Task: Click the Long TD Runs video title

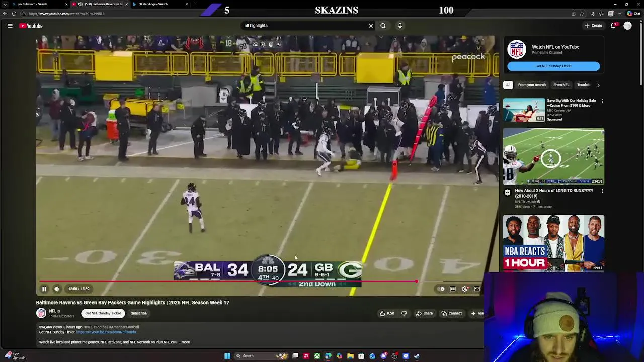Action: 554,193
